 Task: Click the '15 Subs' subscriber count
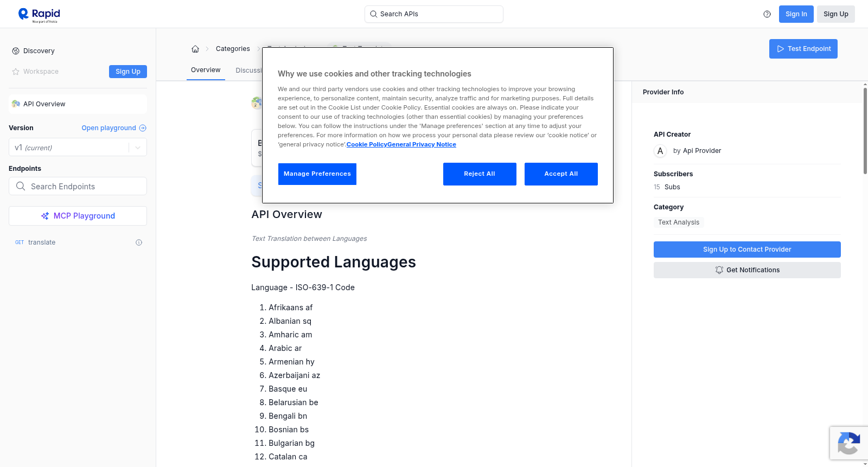tap(667, 187)
